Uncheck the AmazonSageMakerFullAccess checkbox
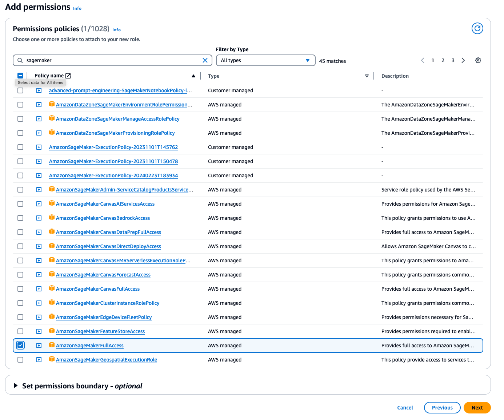 [20, 345]
